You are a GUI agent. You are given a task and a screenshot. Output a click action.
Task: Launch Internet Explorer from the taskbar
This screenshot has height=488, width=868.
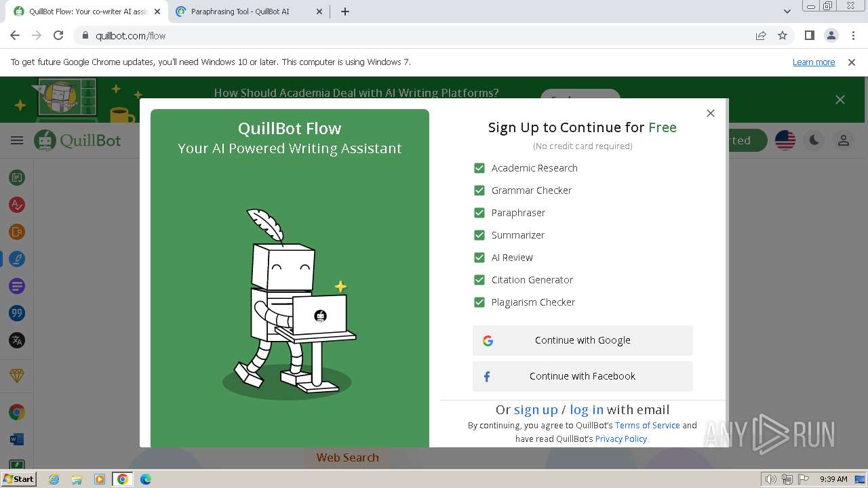pyautogui.click(x=54, y=479)
